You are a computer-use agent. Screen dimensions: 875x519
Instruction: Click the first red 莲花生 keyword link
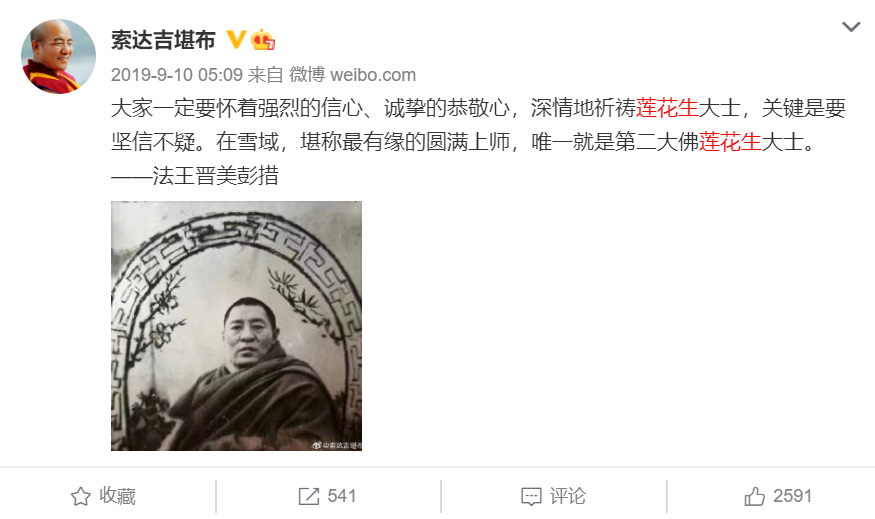[x=667, y=108]
